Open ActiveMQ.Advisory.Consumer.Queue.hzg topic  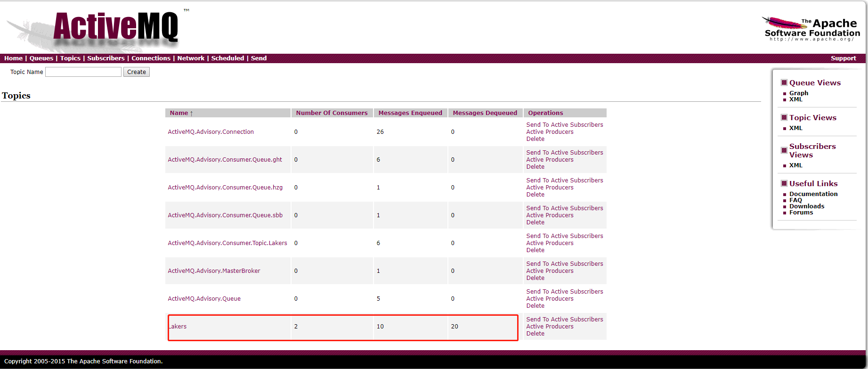point(225,188)
